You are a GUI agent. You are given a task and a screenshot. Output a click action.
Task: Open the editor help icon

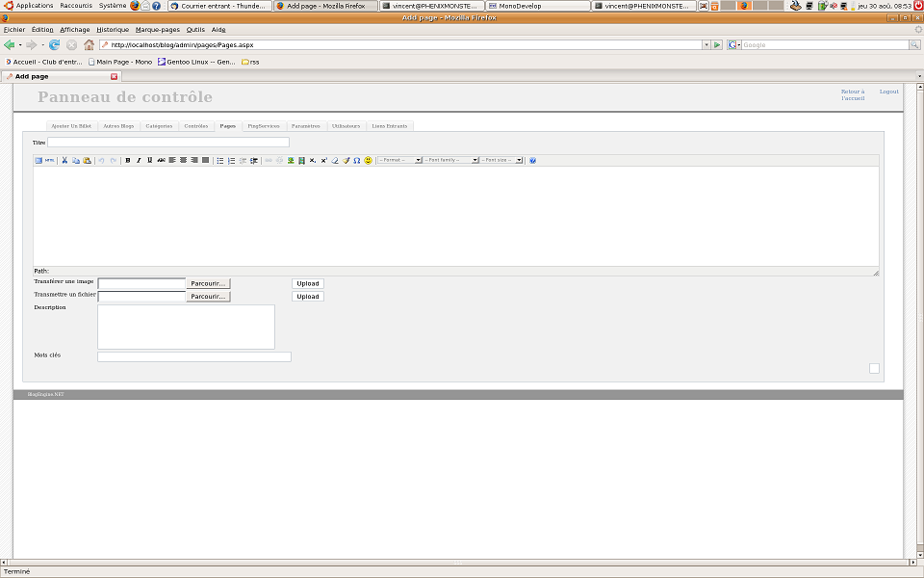pyautogui.click(x=532, y=160)
